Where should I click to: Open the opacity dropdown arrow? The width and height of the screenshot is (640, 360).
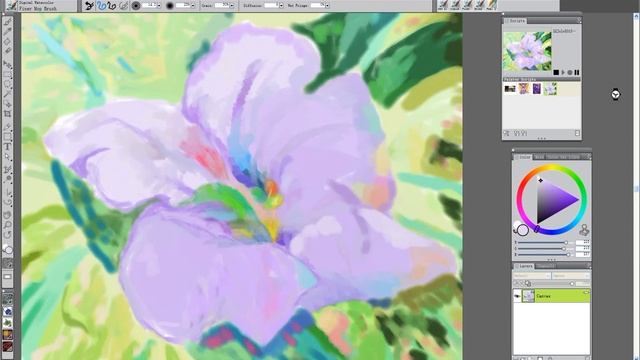[193, 6]
